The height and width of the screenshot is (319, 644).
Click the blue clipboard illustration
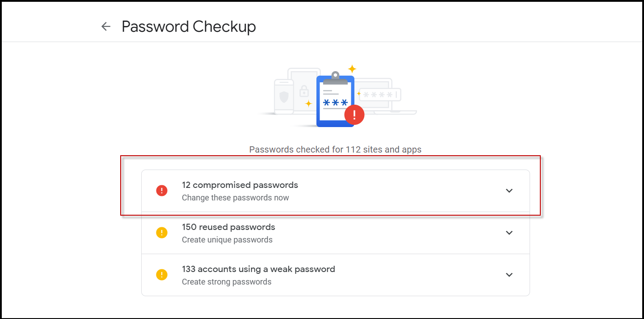[334, 102]
